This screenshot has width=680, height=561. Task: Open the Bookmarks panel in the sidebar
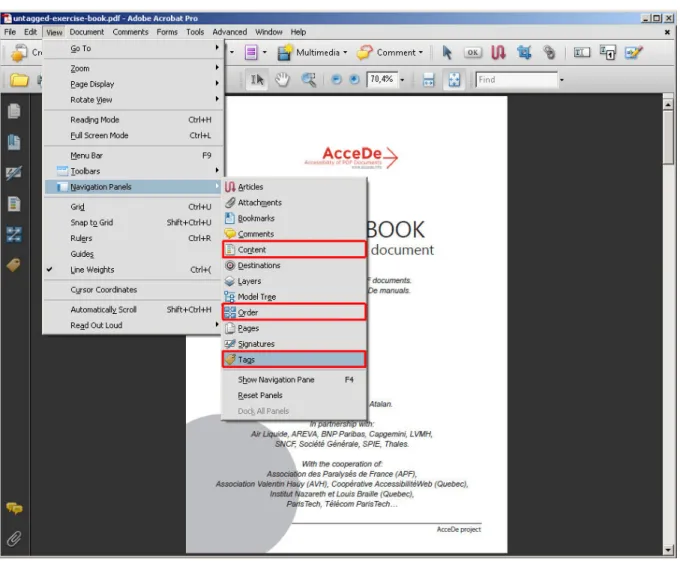tap(14, 142)
